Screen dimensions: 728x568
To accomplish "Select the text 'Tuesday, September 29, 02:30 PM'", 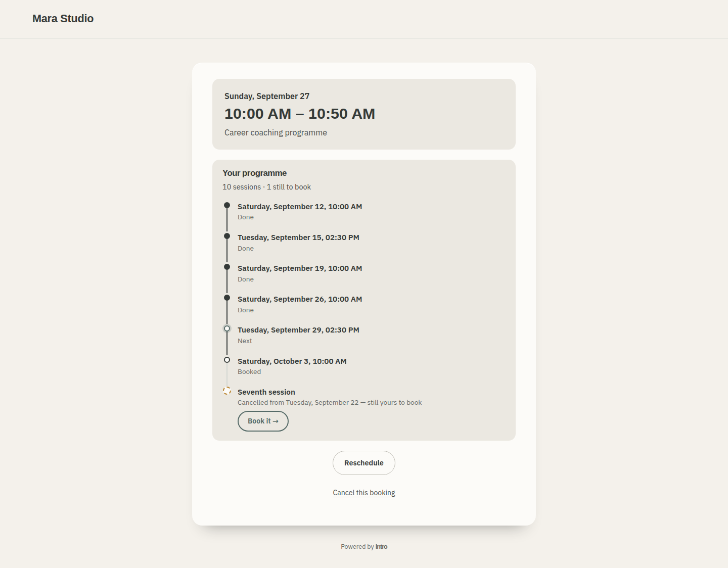I will coord(298,330).
